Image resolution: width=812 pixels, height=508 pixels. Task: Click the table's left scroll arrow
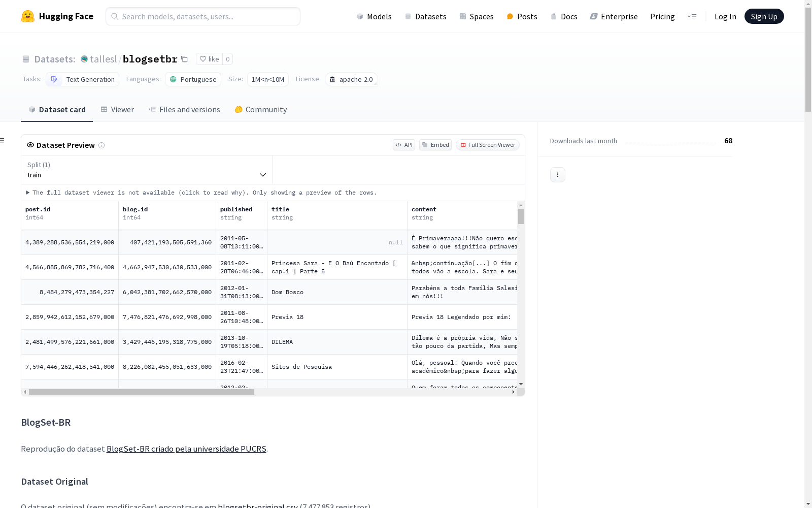25,392
